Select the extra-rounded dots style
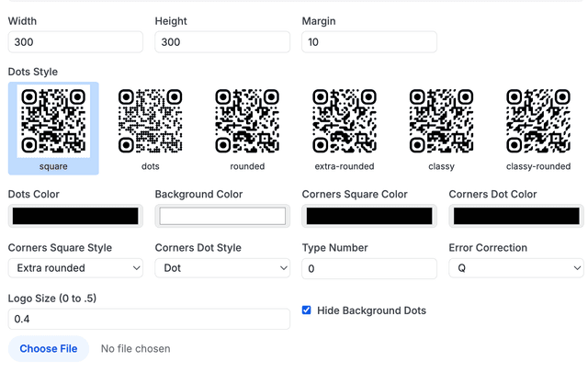 [345, 129]
